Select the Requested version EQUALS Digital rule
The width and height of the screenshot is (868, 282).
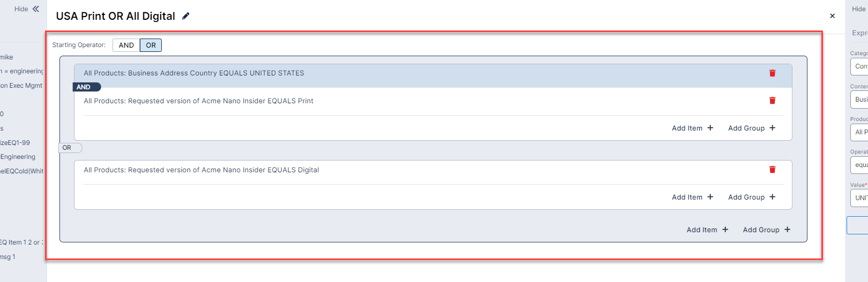pos(201,170)
